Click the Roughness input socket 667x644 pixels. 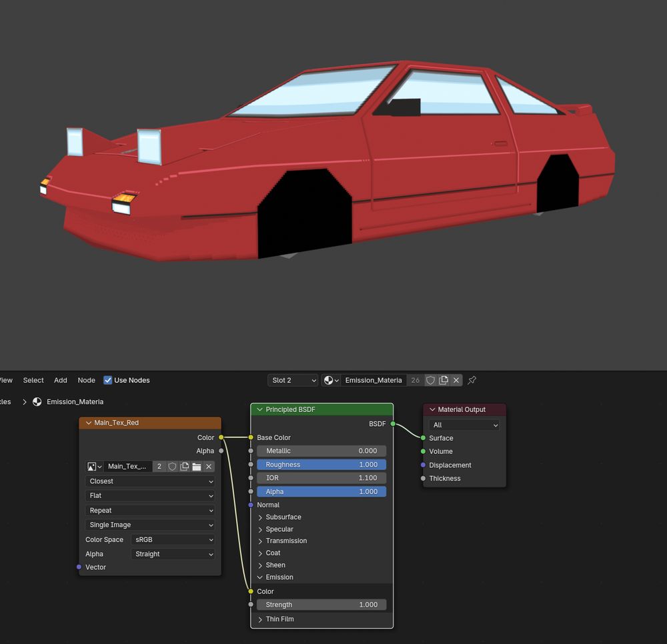pos(251,465)
